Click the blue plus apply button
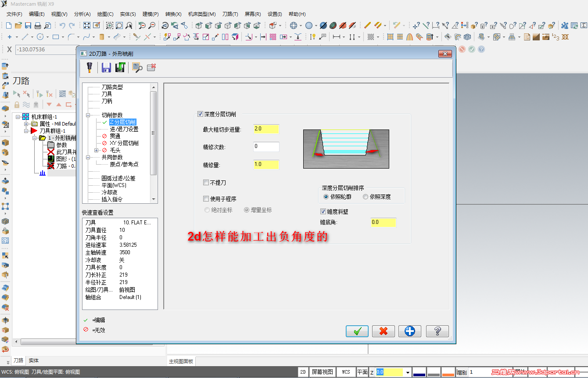Viewport: 588px width, 378px height. (x=410, y=331)
